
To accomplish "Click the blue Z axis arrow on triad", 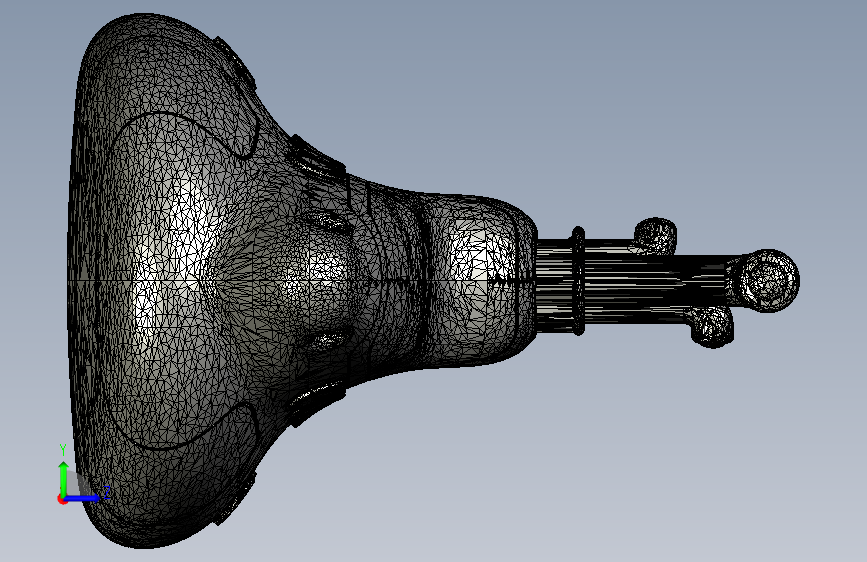I will 83,498.
